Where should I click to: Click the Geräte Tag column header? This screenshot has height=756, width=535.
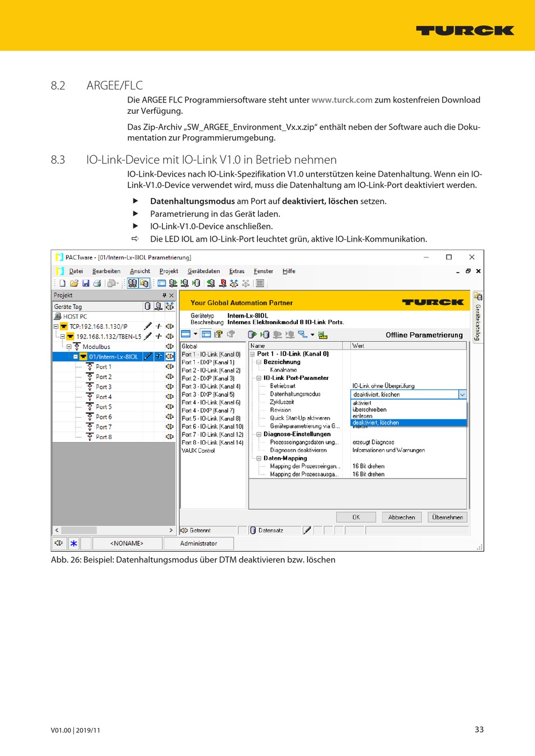98,307
